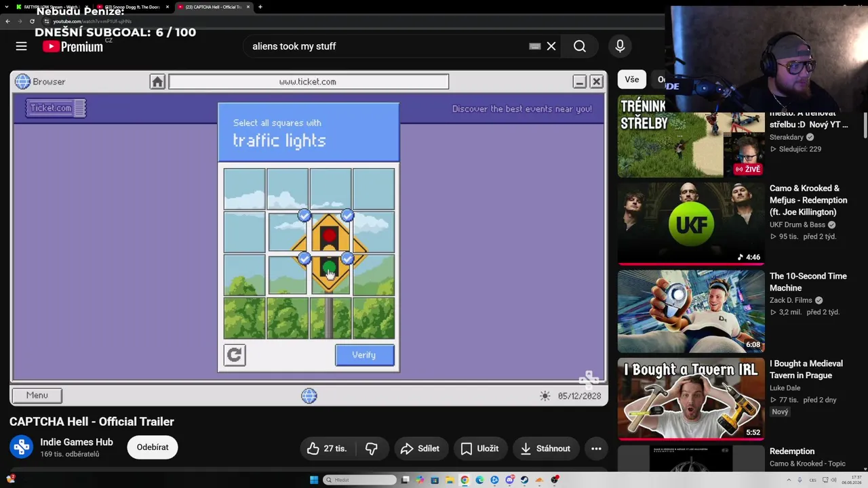This screenshot has width=868, height=488.
Task: Open I Bought a Tavern IRL thumbnail
Action: tap(691, 399)
